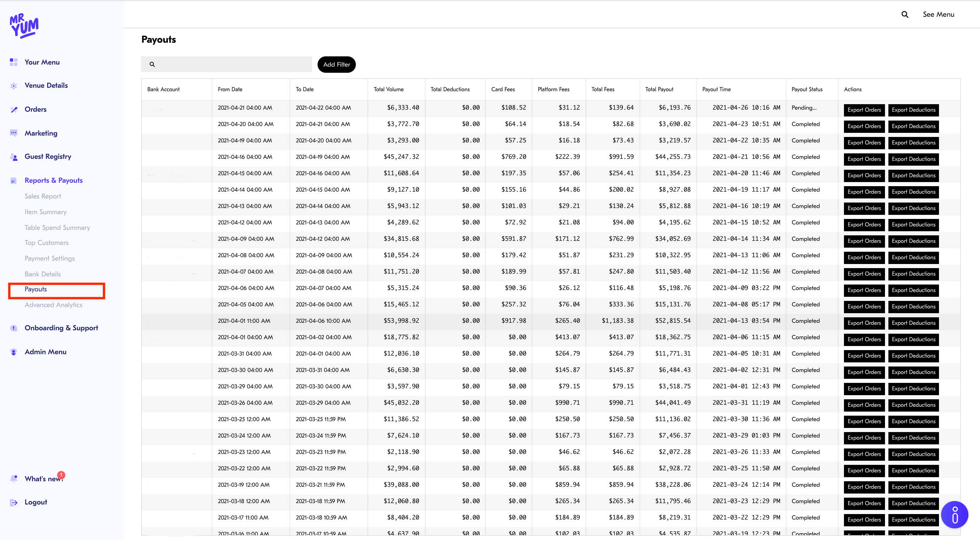Export Deductions for $11,608.64 payout row

(x=913, y=176)
